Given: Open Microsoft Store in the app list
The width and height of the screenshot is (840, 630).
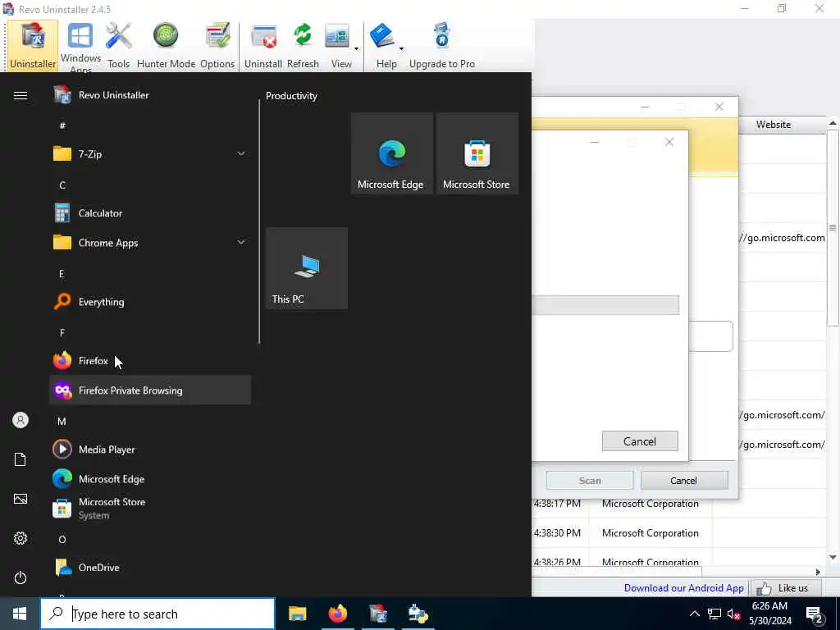Looking at the screenshot, I should point(150,509).
